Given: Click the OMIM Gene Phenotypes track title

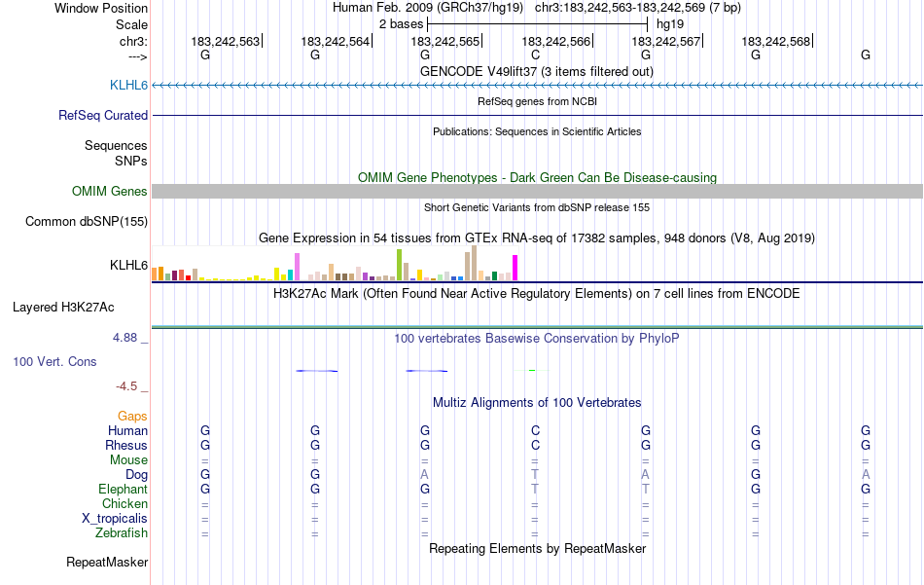Looking at the screenshot, I should pos(537,177).
